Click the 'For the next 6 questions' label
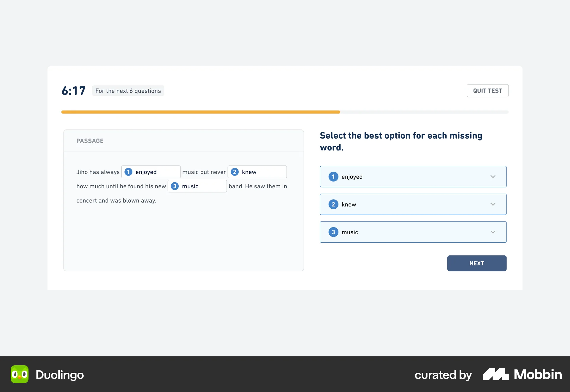 coord(128,91)
